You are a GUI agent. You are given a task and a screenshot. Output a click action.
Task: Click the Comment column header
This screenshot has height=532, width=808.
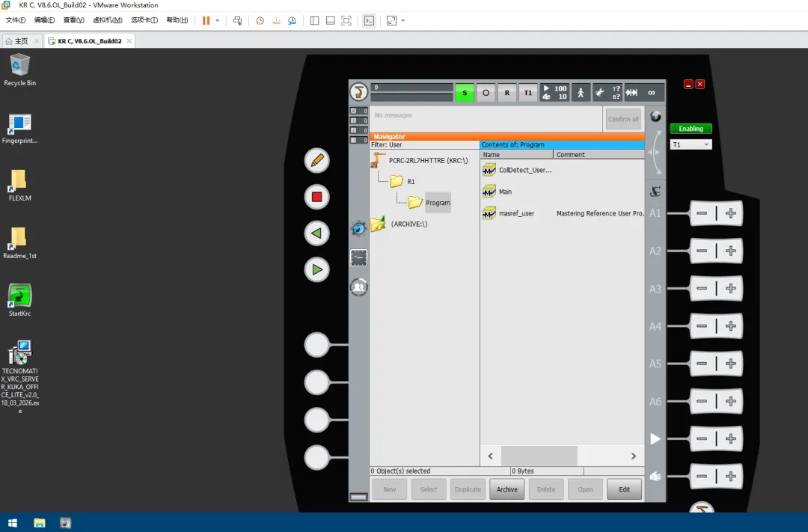click(x=599, y=155)
